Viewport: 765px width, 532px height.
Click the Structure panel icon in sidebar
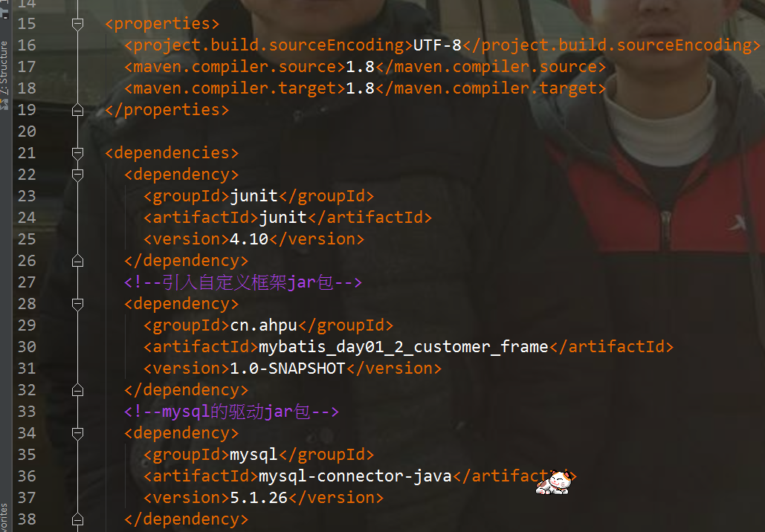(4, 104)
